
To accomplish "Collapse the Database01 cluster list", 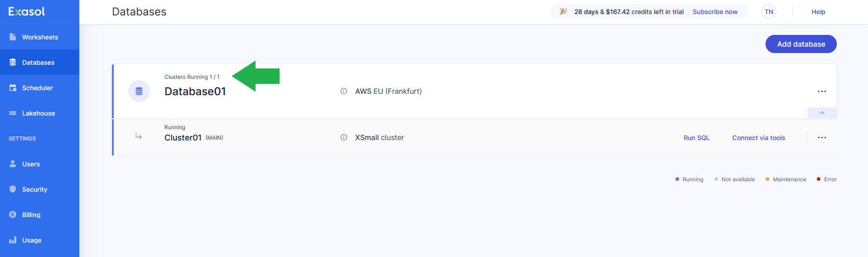I will [822, 113].
